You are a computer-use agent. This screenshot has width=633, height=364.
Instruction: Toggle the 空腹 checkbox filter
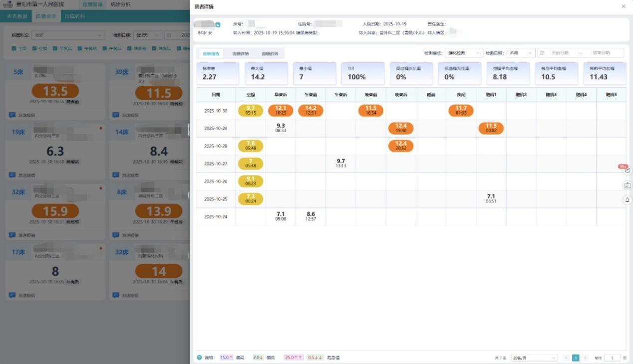34,48
